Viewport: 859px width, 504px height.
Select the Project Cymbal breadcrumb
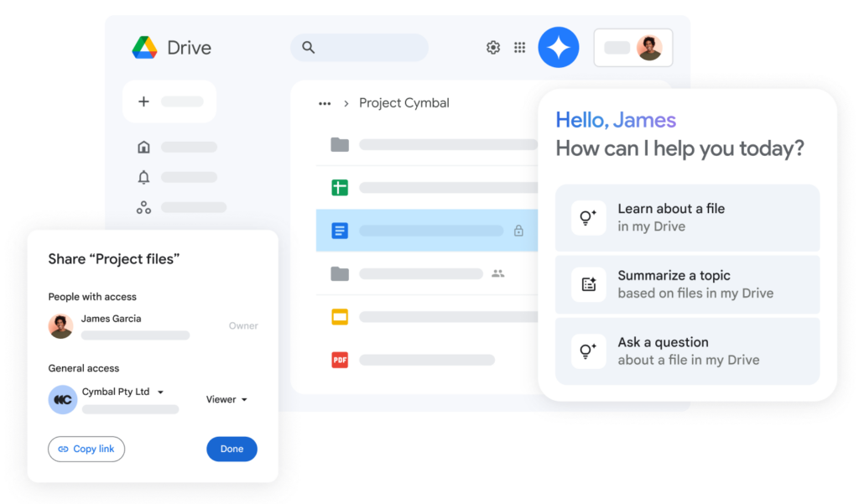pos(404,103)
